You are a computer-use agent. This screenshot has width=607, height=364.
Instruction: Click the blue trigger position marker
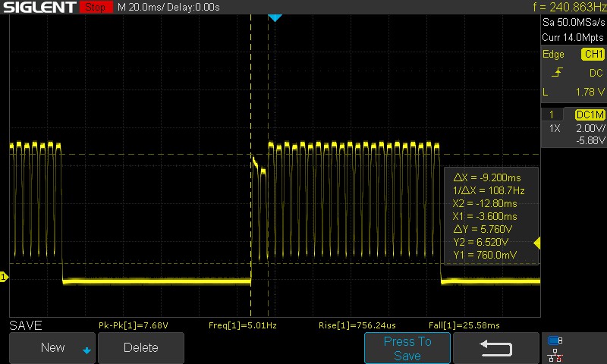pyautogui.click(x=275, y=17)
